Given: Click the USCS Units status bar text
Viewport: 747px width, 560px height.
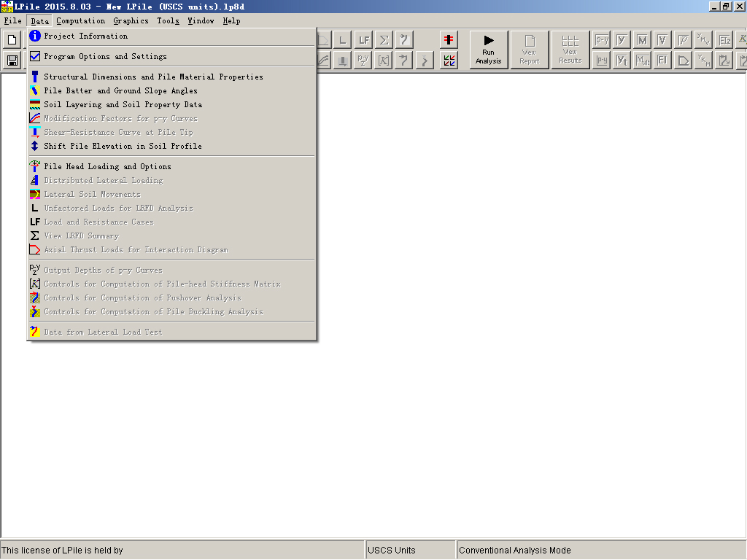Looking at the screenshot, I should click(392, 551).
